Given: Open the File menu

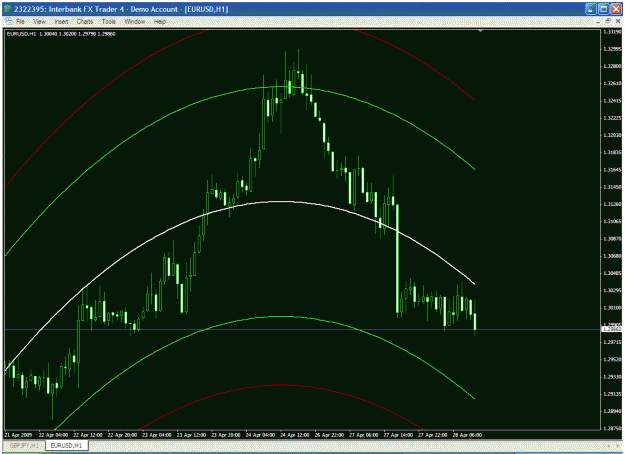Looking at the screenshot, I should coord(20,22).
